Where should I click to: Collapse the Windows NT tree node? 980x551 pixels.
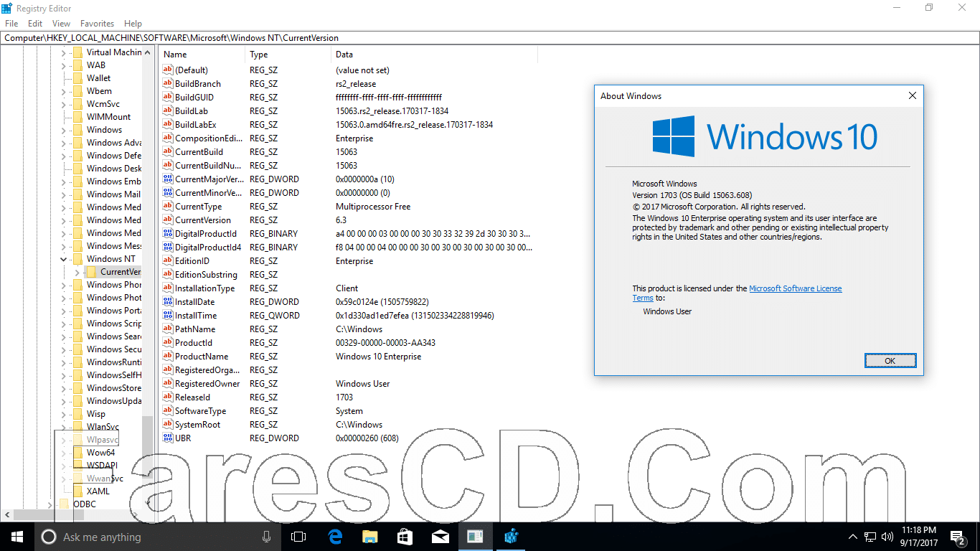[63, 259]
